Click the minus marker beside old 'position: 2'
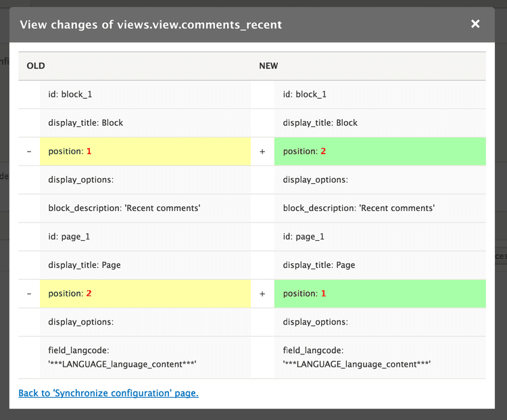Image resolution: width=507 pixels, height=420 pixels. pos(29,294)
